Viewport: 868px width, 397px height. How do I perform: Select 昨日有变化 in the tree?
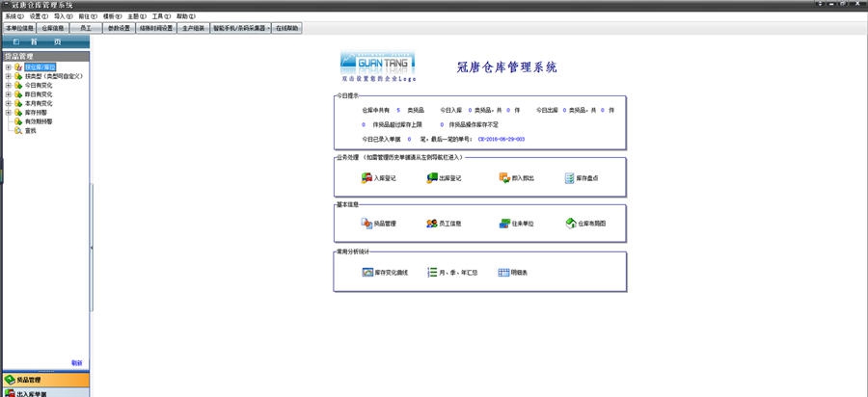(x=39, y=94)
